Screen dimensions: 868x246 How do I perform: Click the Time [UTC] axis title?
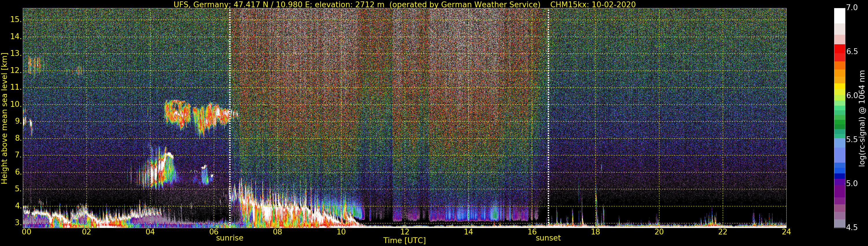404,241
